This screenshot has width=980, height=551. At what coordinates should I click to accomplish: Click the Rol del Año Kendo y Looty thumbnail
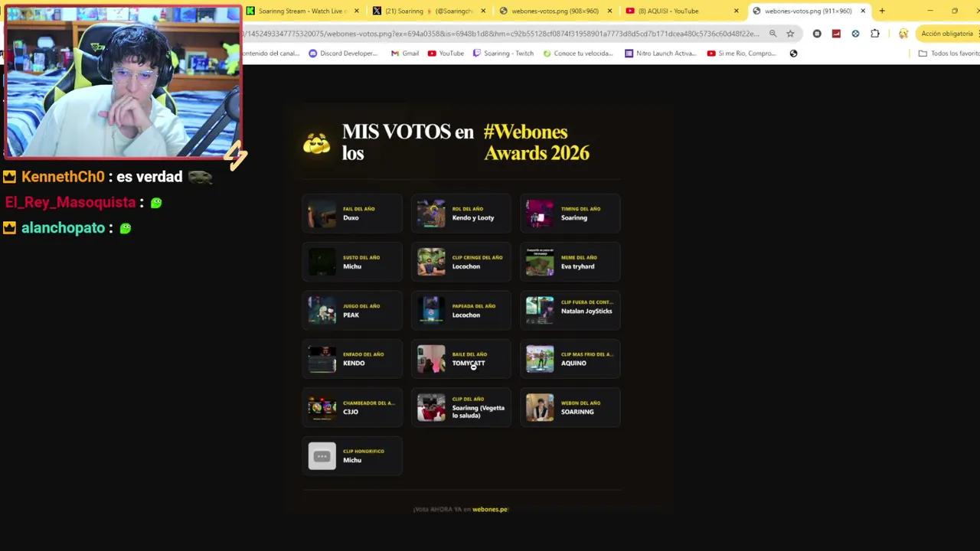click(431, 214)
